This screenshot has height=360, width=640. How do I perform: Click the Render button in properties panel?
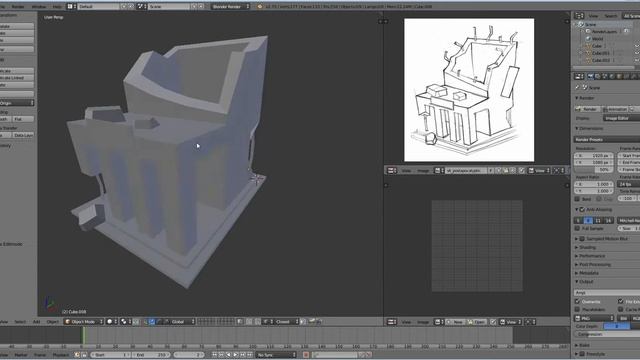coord(587,109)
